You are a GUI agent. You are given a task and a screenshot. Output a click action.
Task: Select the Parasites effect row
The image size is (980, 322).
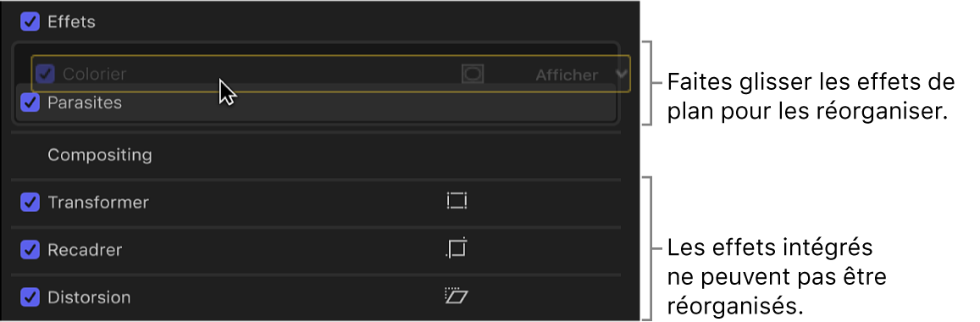(316, 103)
